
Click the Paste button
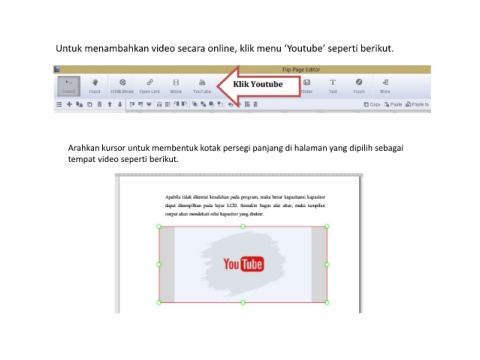[393, 104]
